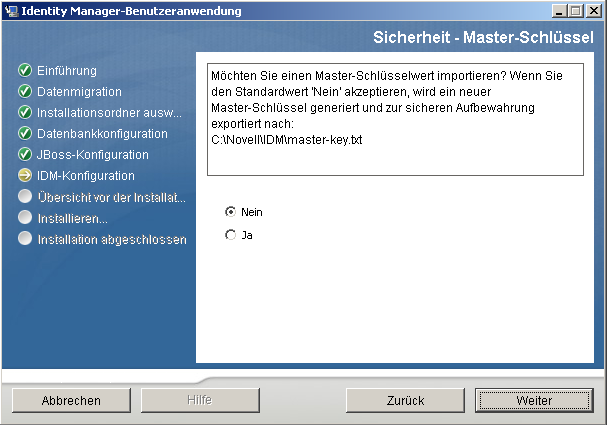Click the 'Installieren...' step label
Image resolution: width=607 pixels, height=425 pixels.
click(x=72, y=219)
